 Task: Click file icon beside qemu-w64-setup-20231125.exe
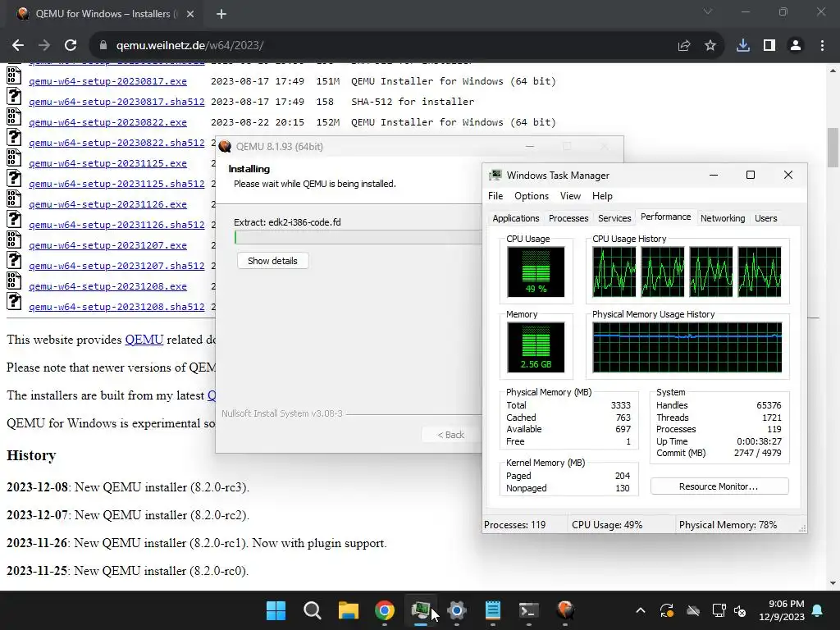[14, 157]
